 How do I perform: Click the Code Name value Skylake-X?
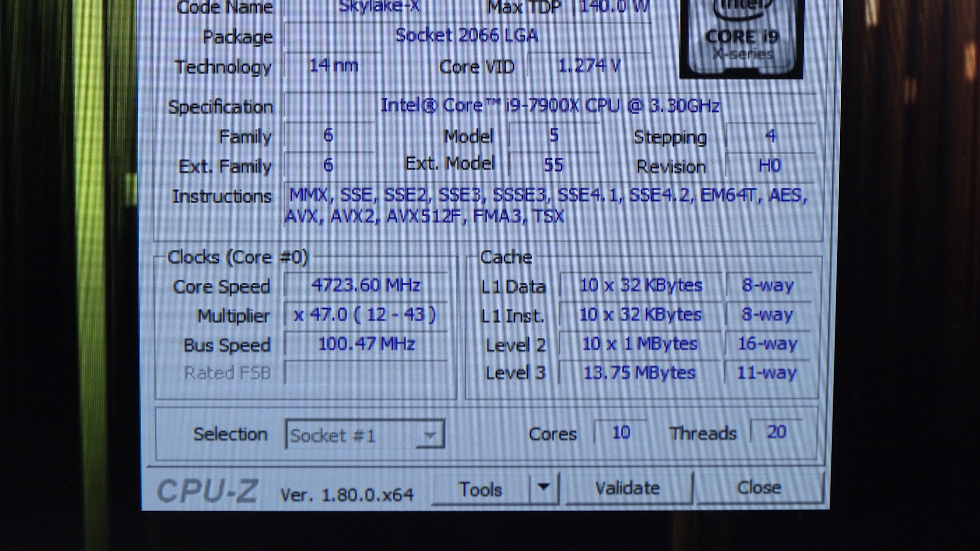tap(379, 7)
